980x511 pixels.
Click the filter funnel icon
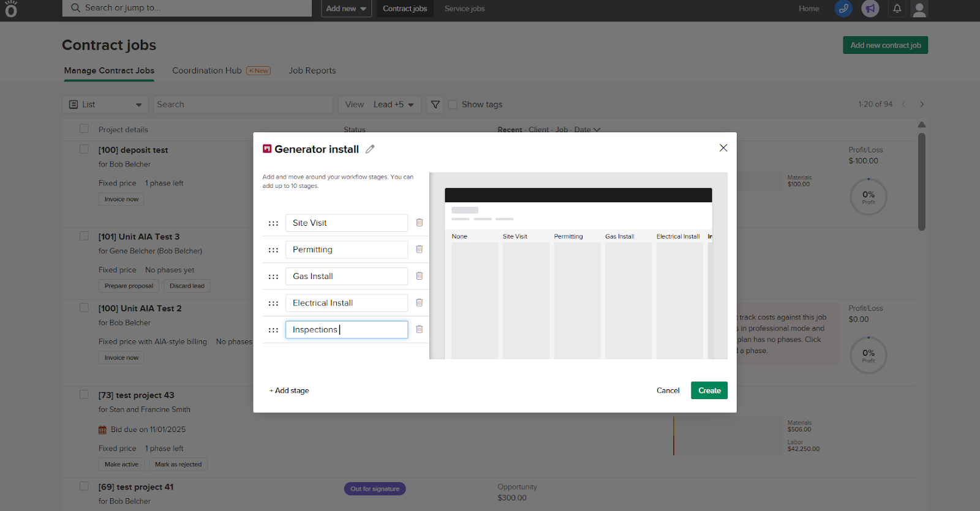(x=435, y=105)
